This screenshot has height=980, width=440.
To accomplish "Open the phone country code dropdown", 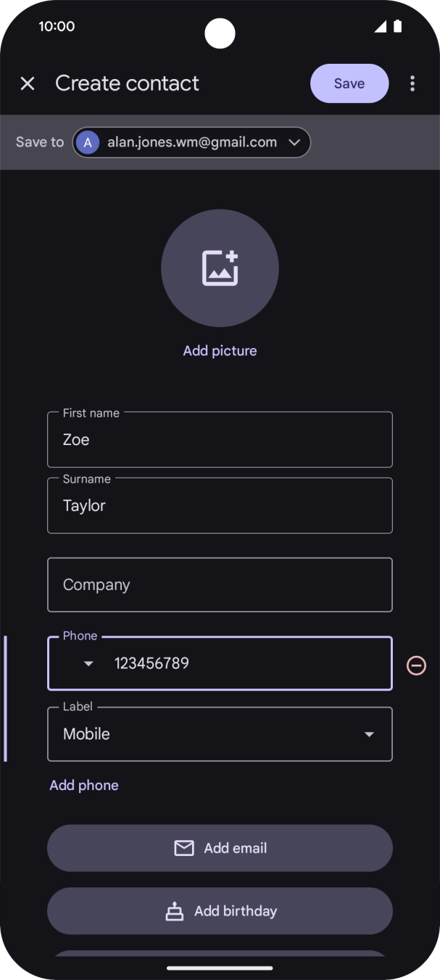I will (88, 663).
